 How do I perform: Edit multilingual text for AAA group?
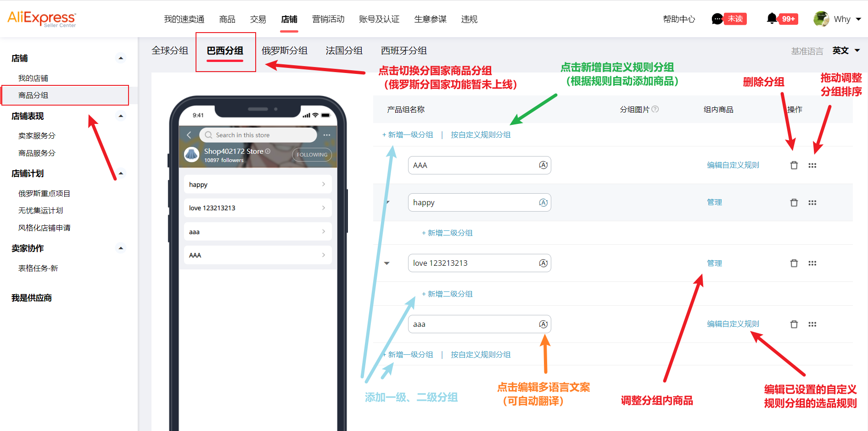click(x=543, y=165)
